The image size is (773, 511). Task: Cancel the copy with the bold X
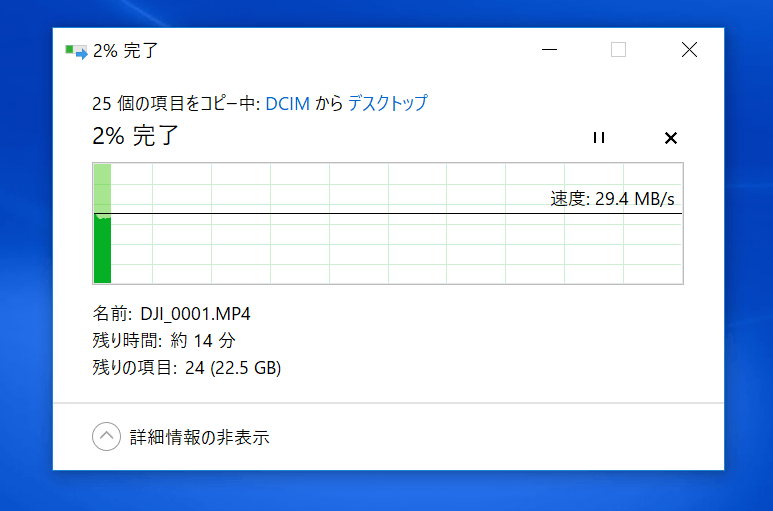[x=670, y=138]
